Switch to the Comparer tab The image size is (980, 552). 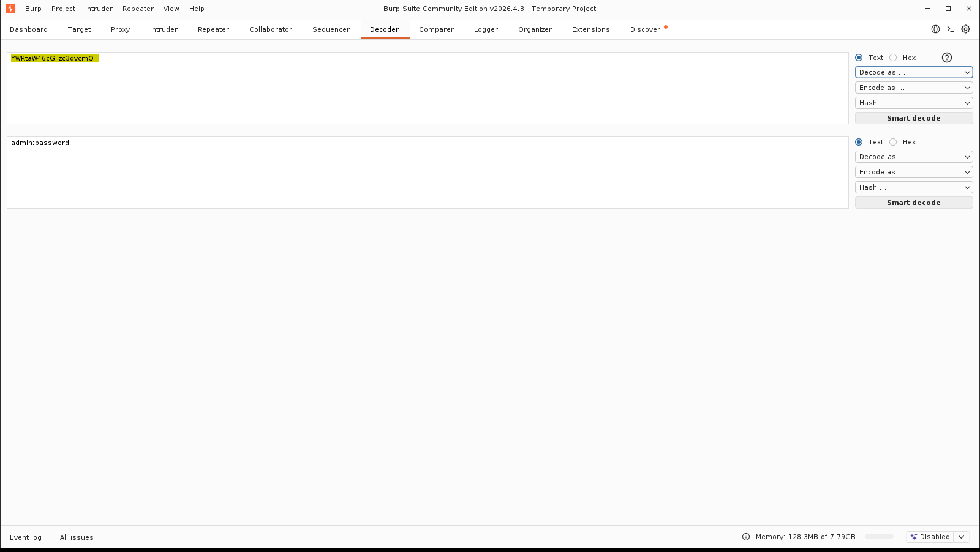pyautogui.click(x=436, y=29)
